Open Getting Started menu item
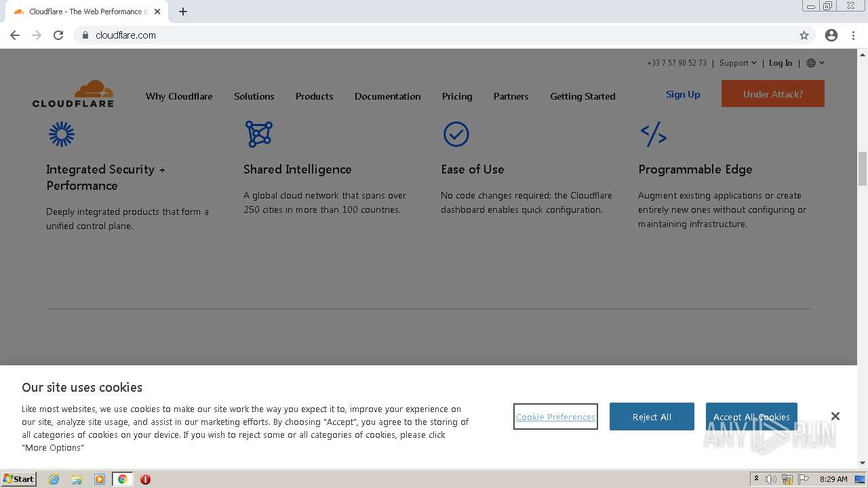 pos(583,96)
